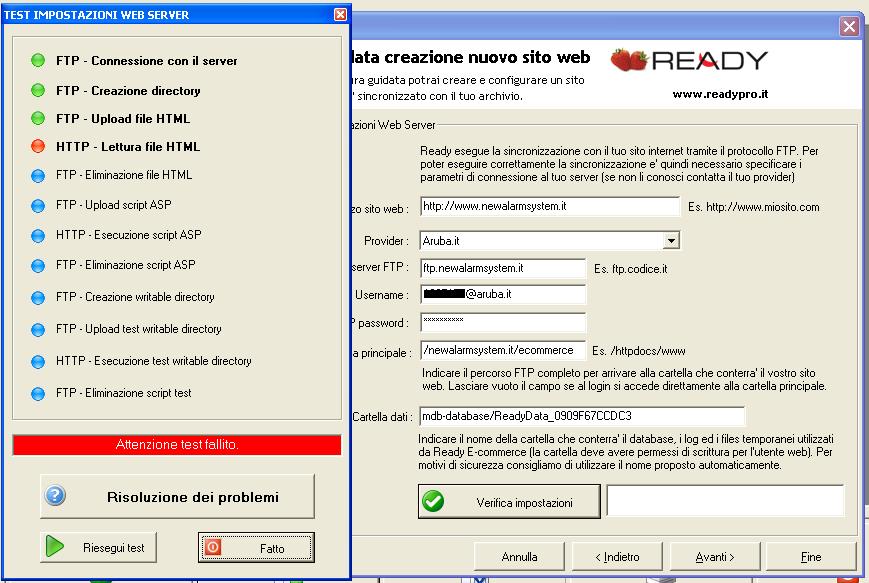Click the www.readypro.it link
This screenshot has width=869, height=583.
720,94
